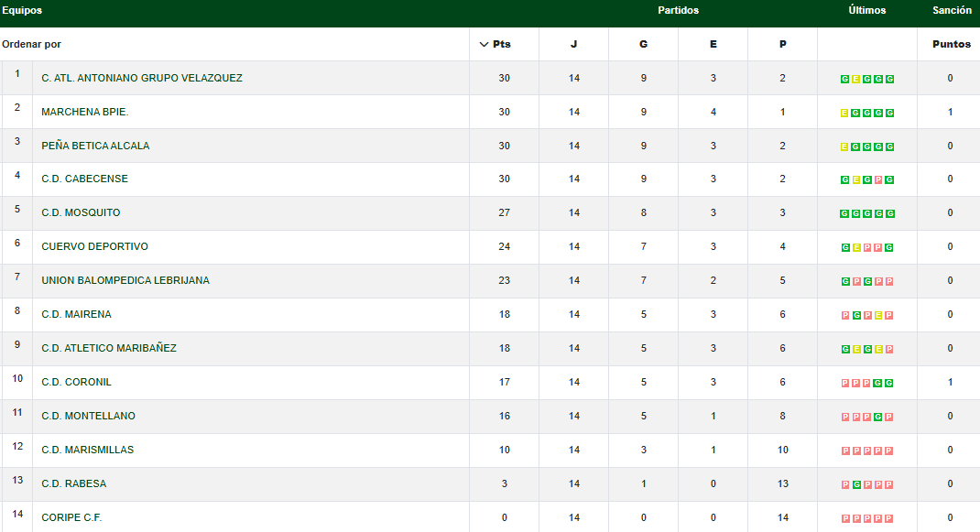This screenshot has width=980, height=532.
Task: Click the Equipos header label
Action: 22,11
